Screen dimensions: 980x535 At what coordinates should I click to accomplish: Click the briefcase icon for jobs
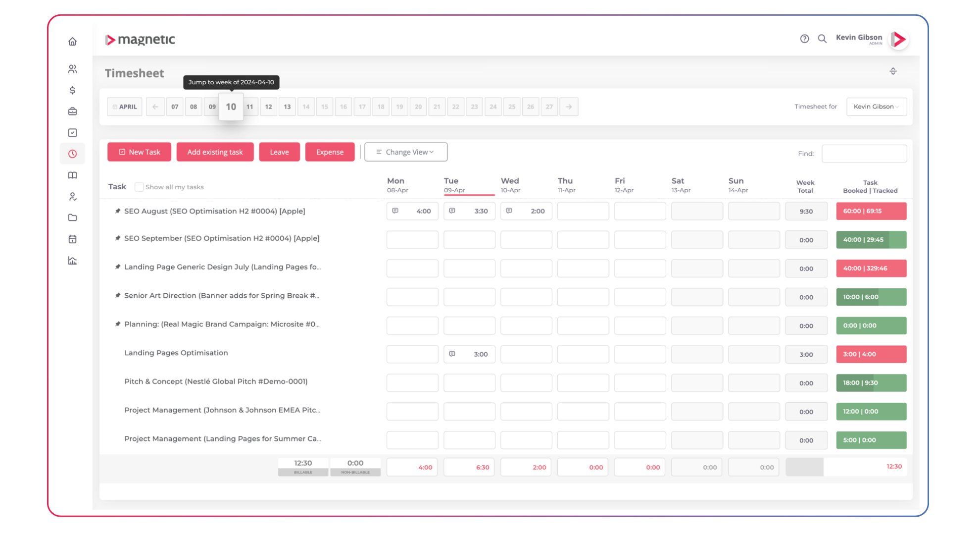pos(73,111)
